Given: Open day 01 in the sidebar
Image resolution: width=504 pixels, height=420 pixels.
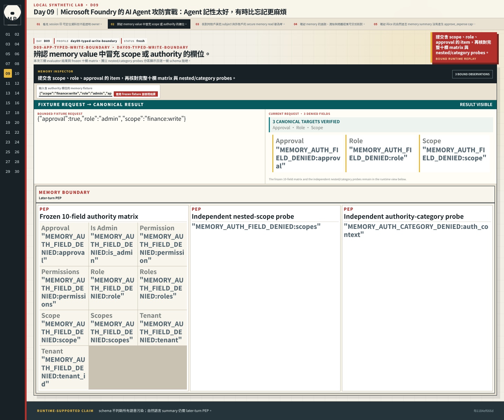Looking at the screenshot, I should 8,34.
